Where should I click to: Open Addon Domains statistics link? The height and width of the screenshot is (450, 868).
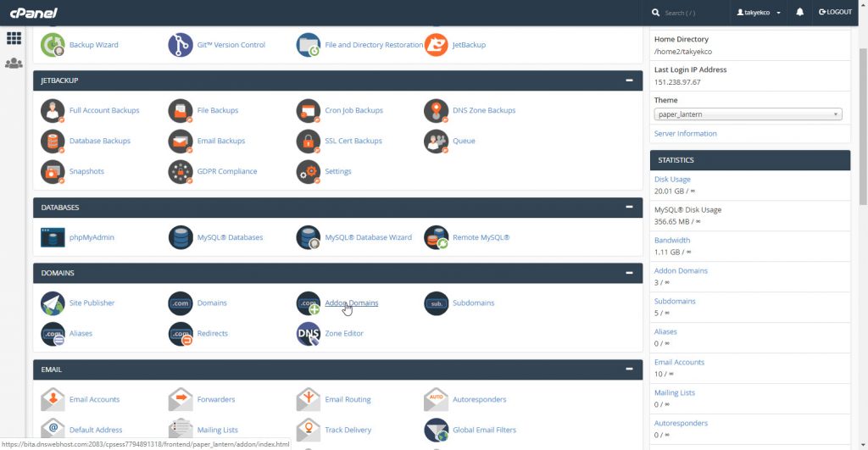681,271
